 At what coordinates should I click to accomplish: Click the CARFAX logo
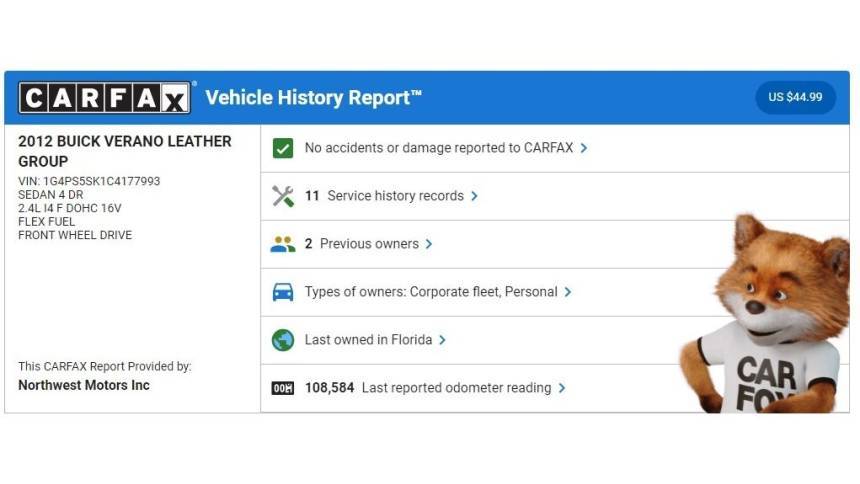point(105,98)
